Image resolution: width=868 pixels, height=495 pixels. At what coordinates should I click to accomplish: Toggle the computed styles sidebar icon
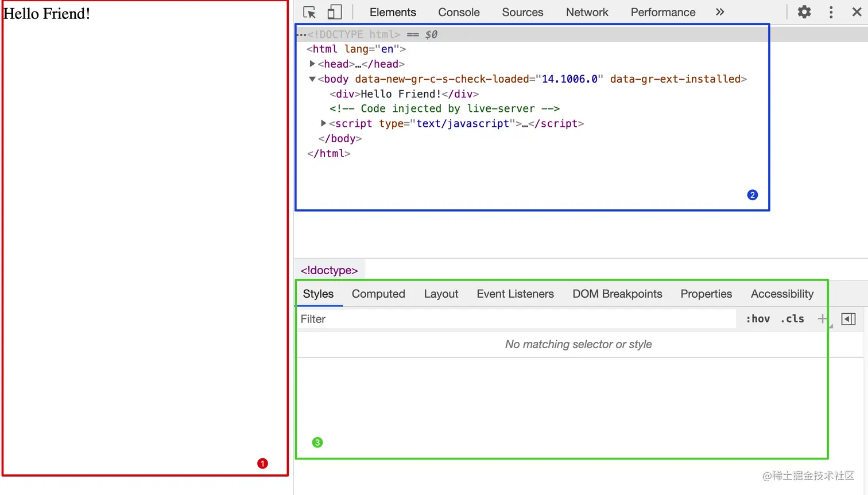point(848,319)
